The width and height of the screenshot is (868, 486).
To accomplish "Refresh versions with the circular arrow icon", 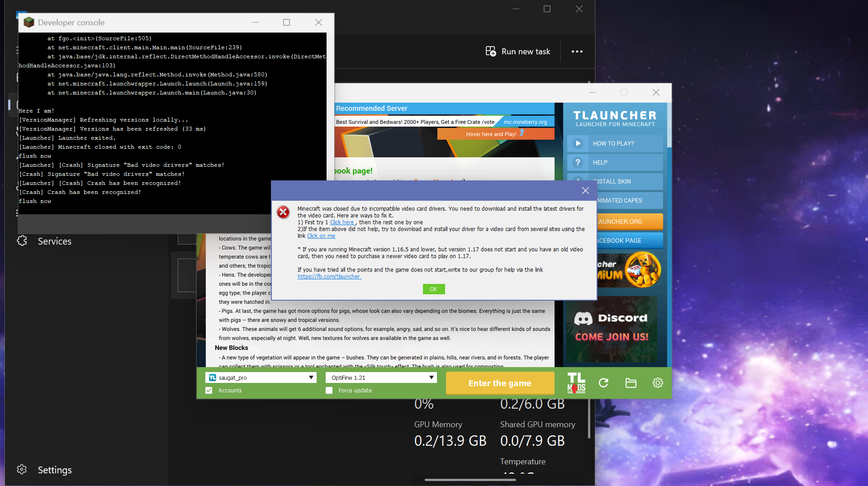I will point(603,383).
